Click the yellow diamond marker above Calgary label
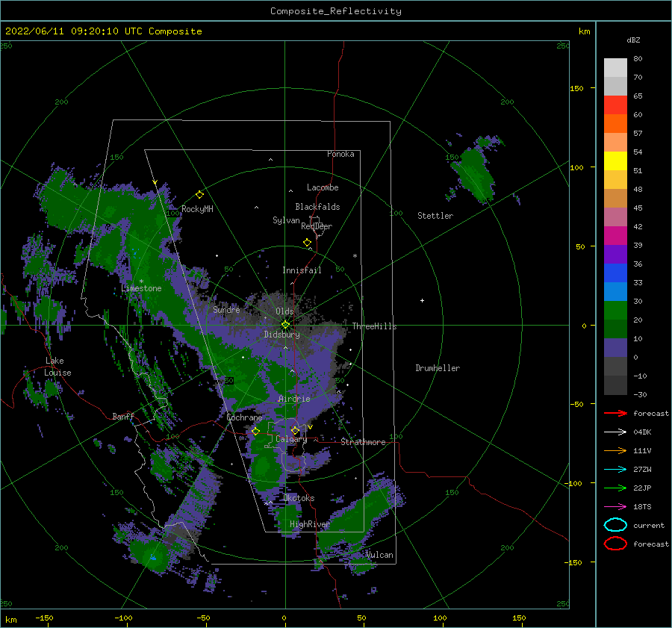Image resolution: width=672 pixels, height=628 pixels. pos(295,430)
